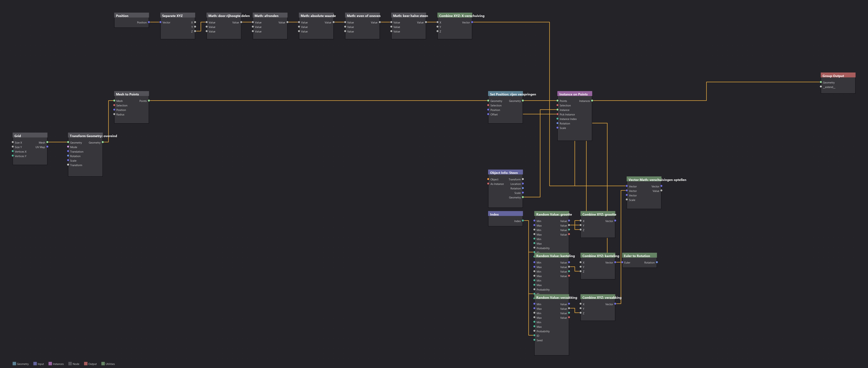Click the Geometry legend color swatch
Screen dimensions: 868x368
[14, 364]
